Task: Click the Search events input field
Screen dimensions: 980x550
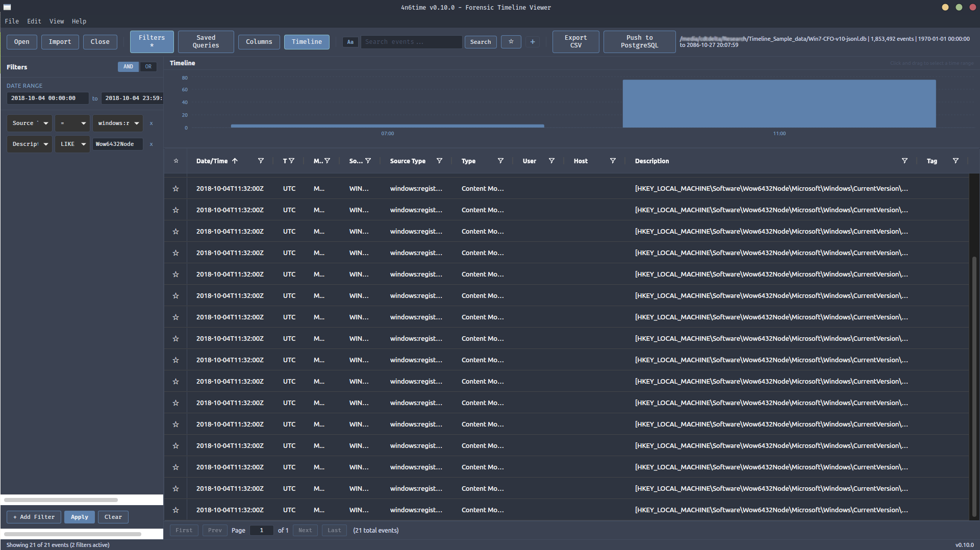Action: point(411,42)
